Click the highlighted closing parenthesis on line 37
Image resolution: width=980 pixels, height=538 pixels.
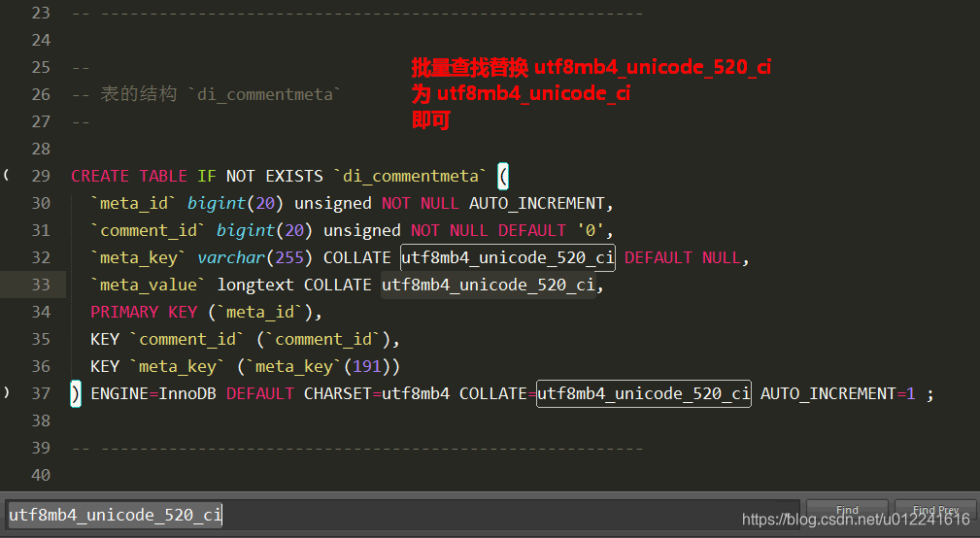pos(76,393)
